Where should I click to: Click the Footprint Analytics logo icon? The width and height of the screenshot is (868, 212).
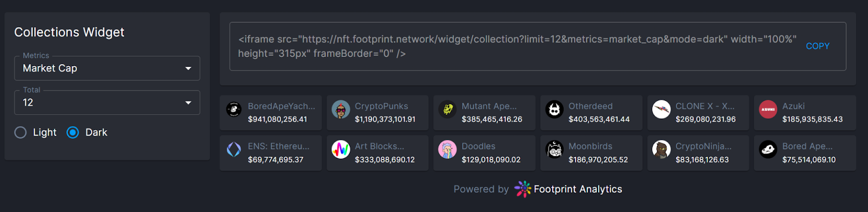pos(522,189)
